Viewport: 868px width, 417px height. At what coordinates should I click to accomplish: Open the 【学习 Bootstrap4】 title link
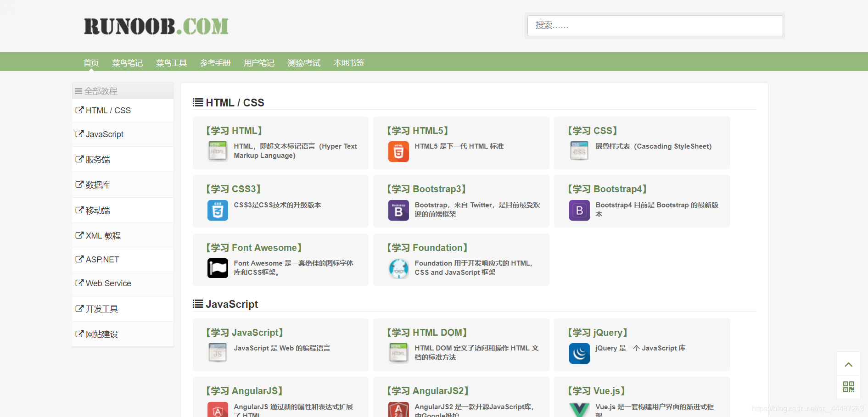pos(607,189)
